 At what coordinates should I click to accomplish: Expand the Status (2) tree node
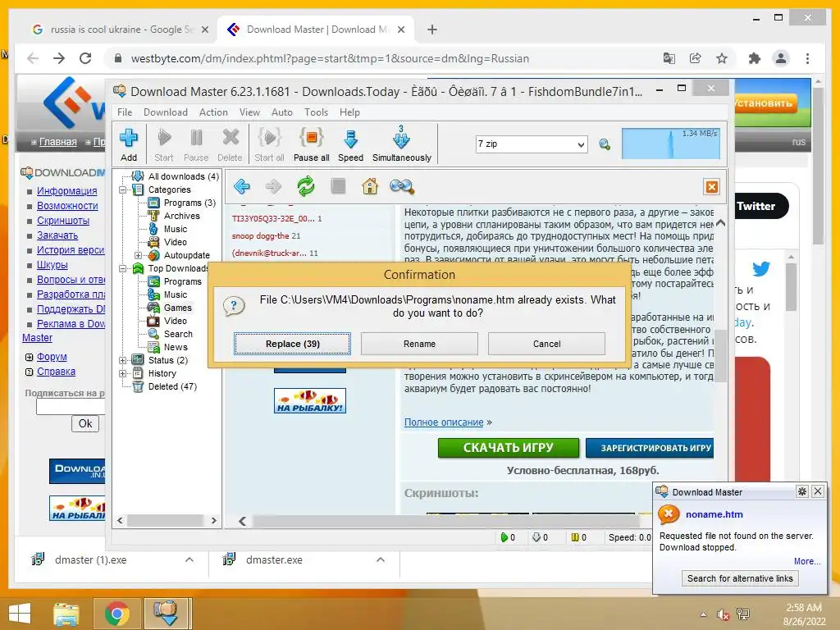pos(123,361)
